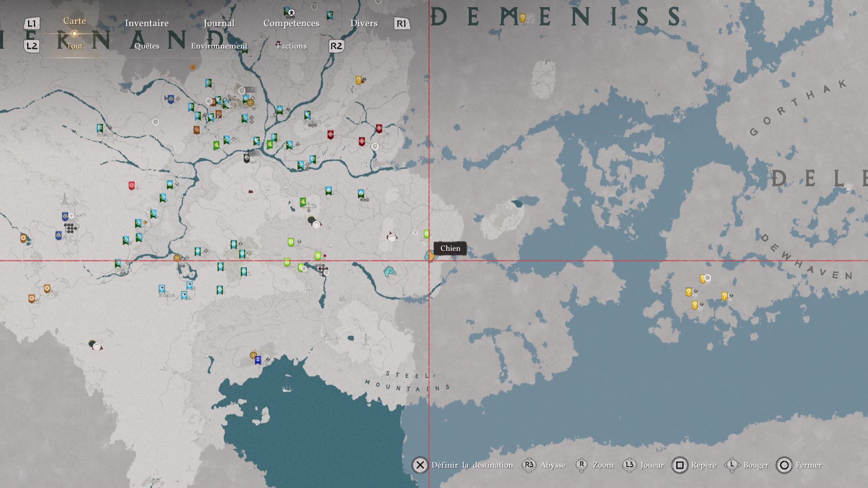The height and width of the screenshot is (488, 868).
Task: Open the Inventaire tab
Action: [x=146, y=23]
